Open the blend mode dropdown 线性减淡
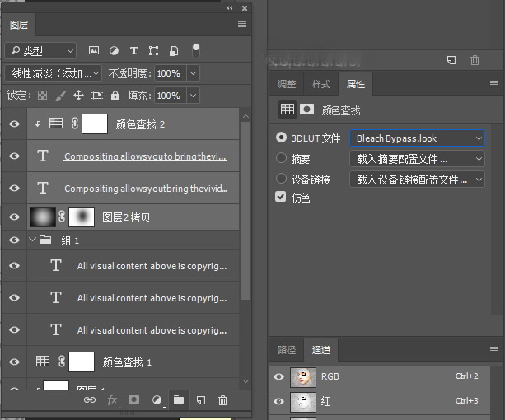The width and height of the screenshot is (505, 420). [54, 73]
